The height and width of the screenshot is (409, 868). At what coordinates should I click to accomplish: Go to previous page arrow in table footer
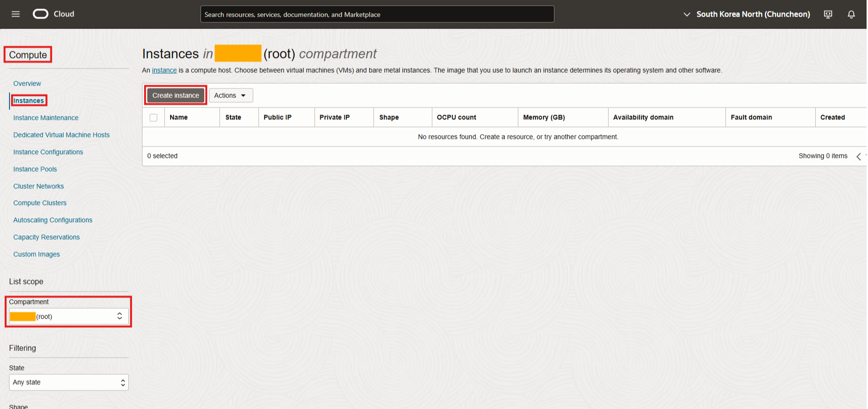tap(858, 156)
